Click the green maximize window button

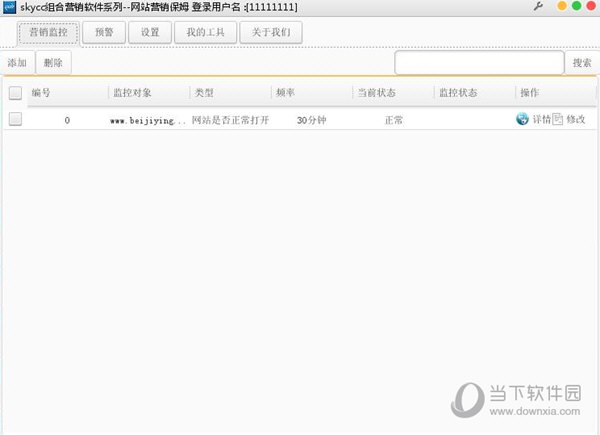(576, 6)
